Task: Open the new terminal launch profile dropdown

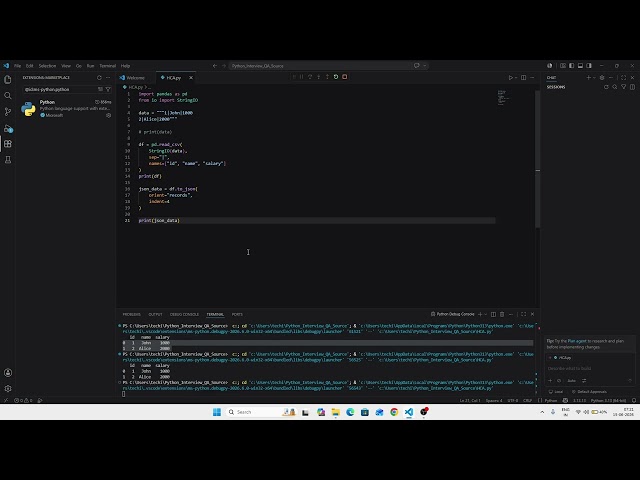Action: click(x=485, y=314)
